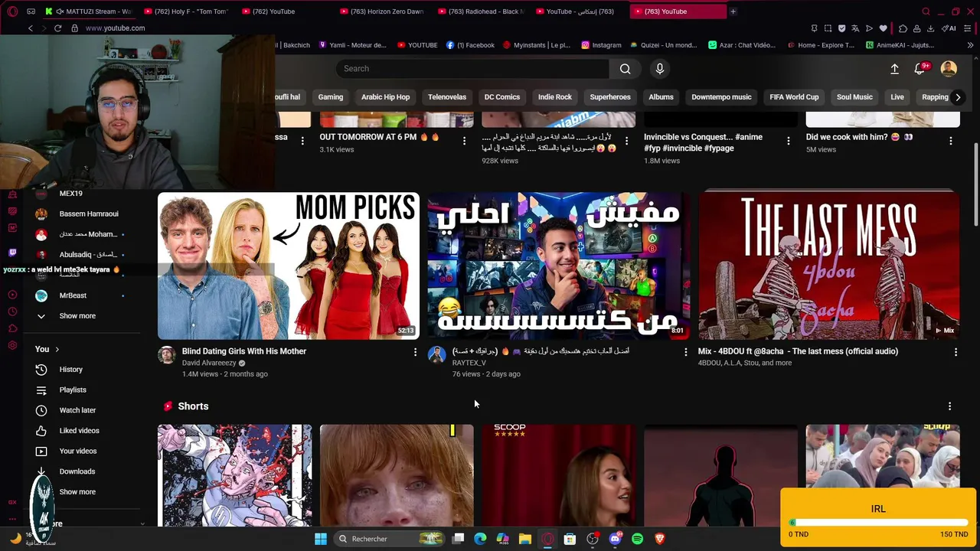Reload the page with the refresh icon

click(57, 28)
